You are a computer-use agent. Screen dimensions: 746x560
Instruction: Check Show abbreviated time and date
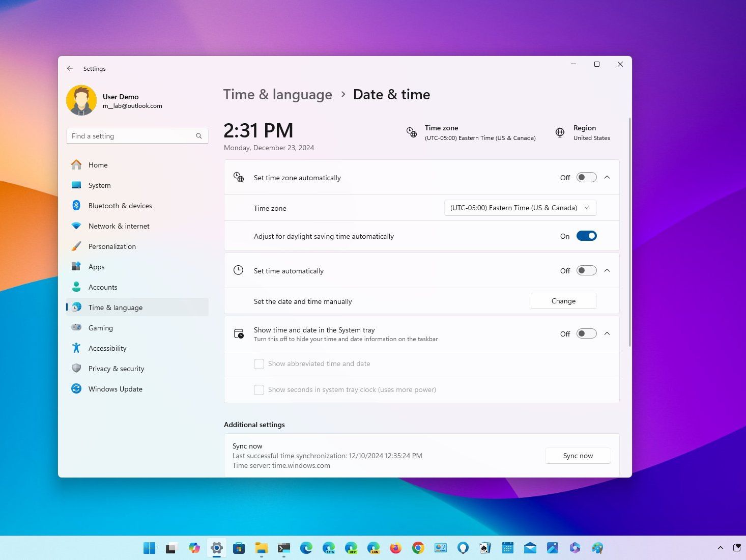coord(259,363)
